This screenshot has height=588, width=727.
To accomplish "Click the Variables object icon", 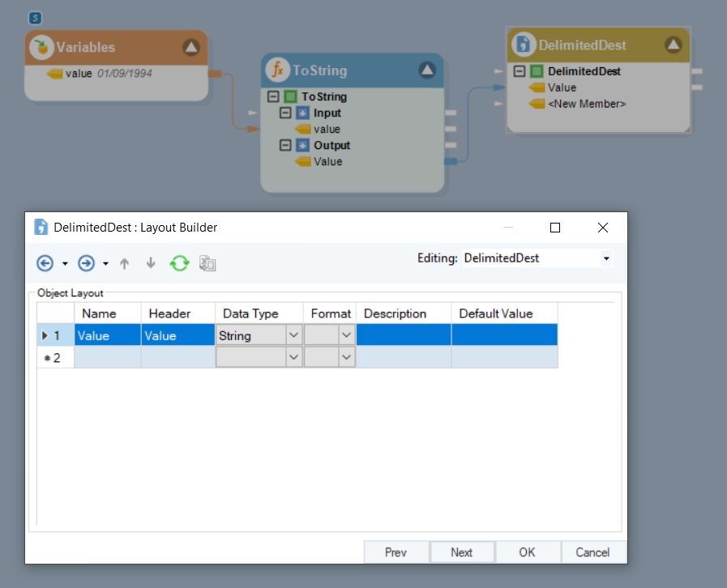I will [x=41, y=47].
